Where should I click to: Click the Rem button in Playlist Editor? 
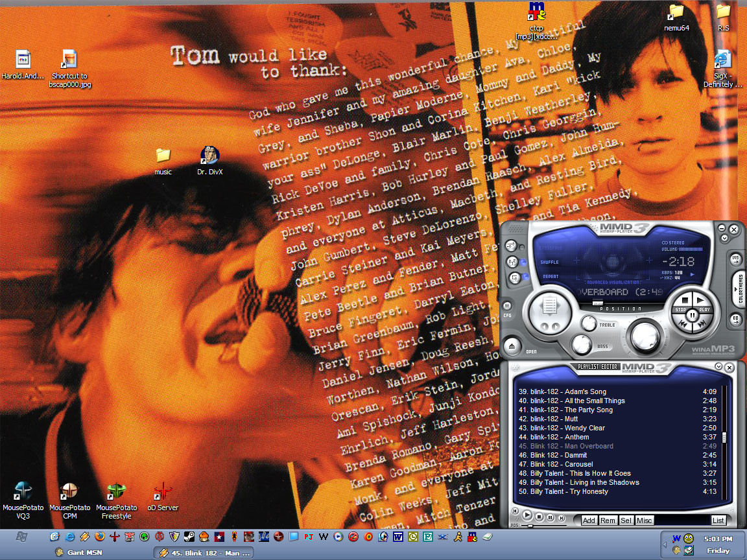[x=608, y=520]
